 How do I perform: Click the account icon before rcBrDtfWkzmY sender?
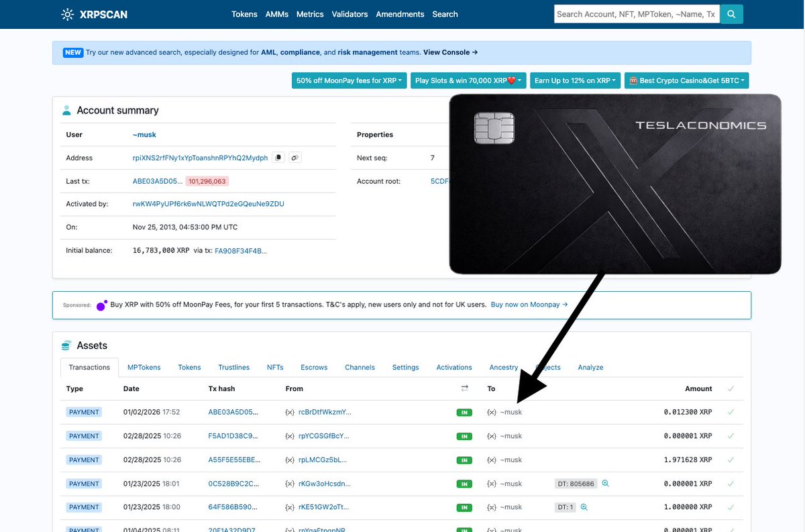(290, 412)
